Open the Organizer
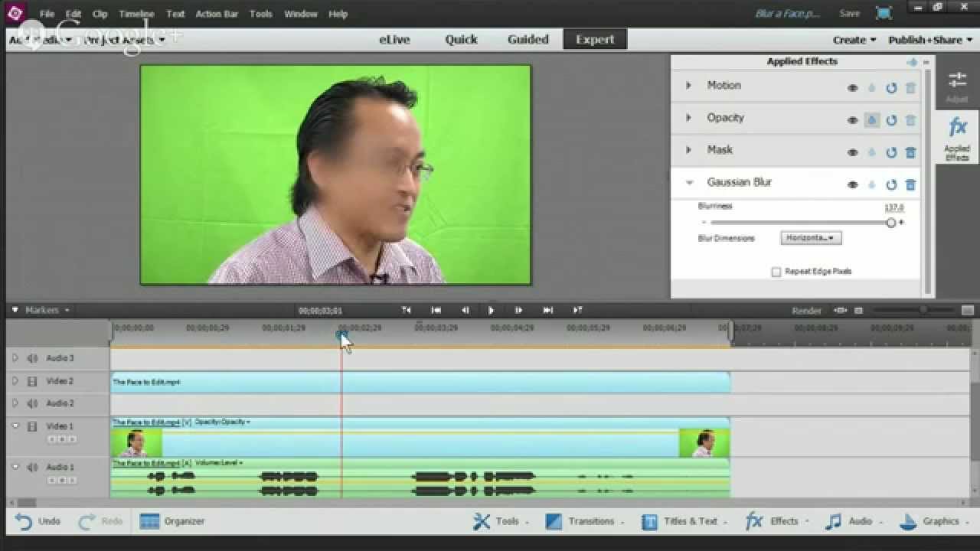980x551 pixels. (172, 521)
